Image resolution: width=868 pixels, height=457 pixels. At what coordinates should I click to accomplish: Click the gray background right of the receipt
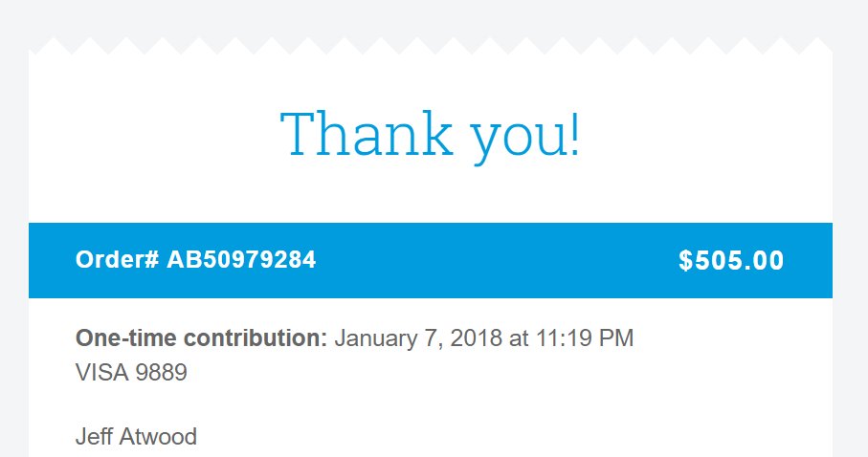pos(850,239)
